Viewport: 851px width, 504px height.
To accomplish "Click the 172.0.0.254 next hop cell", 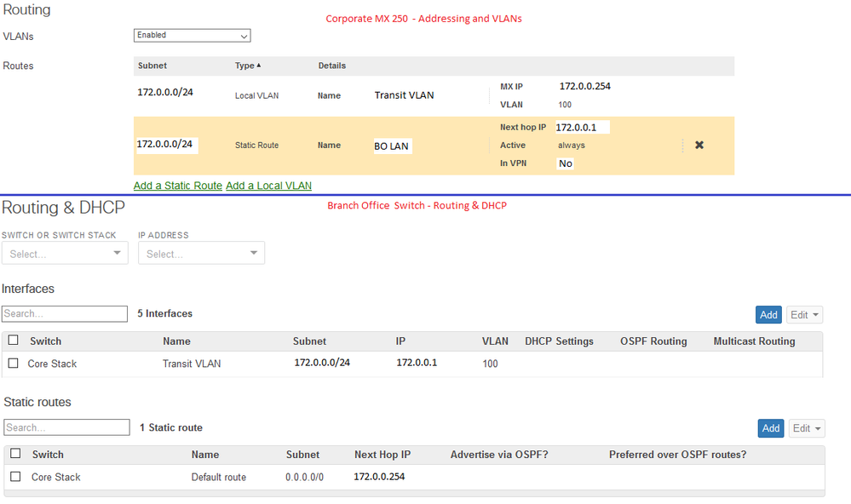I will click(x=379, y=477).
